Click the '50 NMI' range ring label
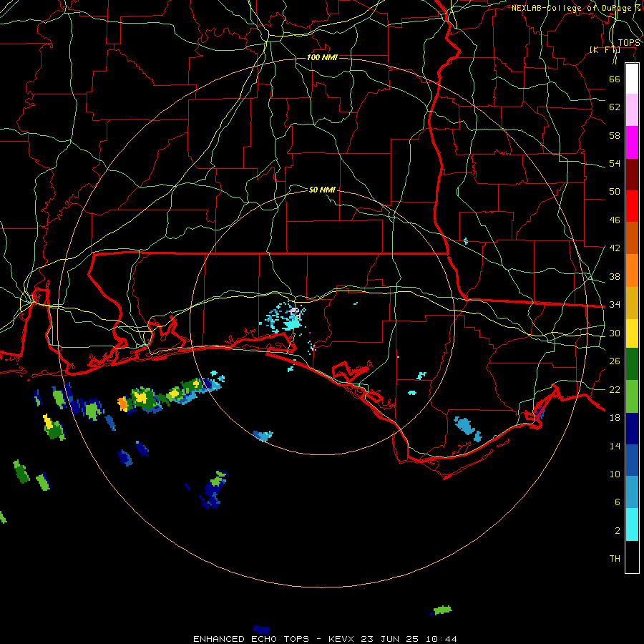 click(322, 190)
